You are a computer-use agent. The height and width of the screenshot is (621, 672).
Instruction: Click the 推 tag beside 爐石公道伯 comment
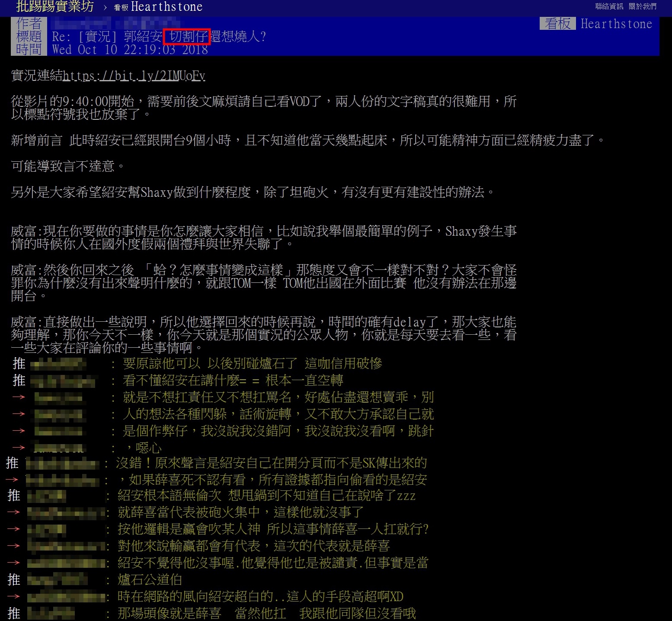coord(13,580)
